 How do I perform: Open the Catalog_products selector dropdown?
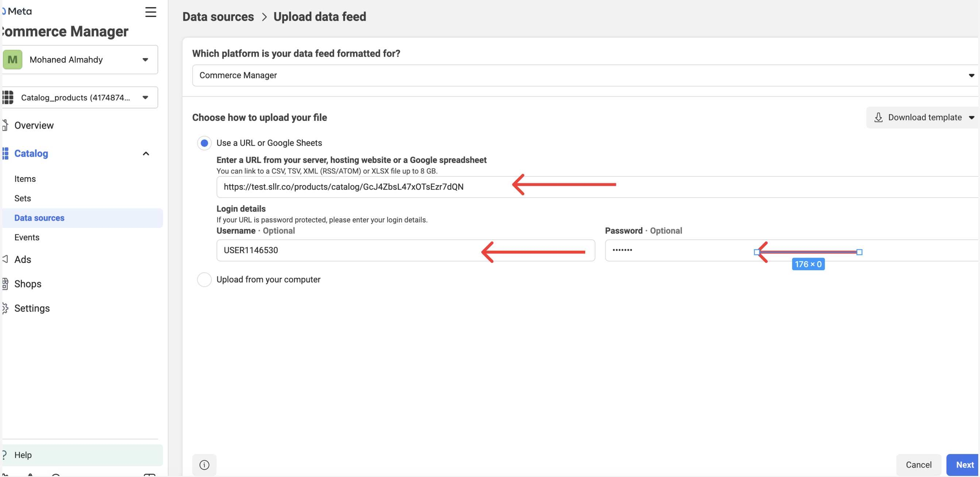(x=145, y=98)
